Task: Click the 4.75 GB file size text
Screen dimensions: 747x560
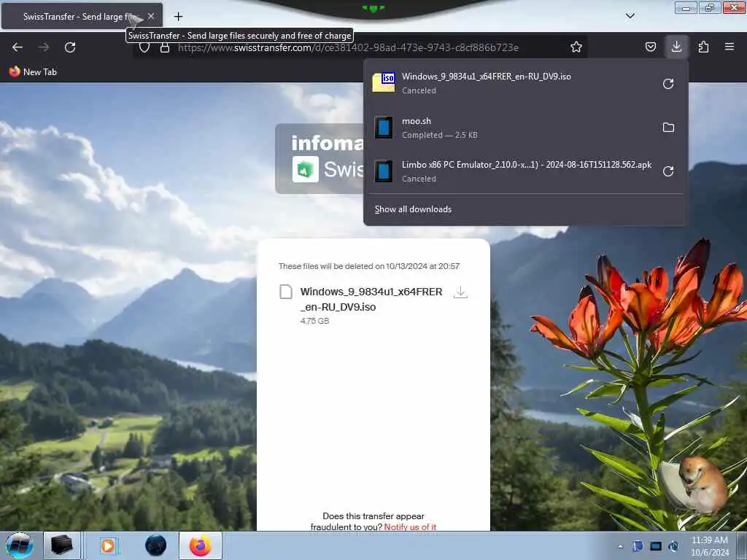Action: pyautogui.click(x=314, y=321)
